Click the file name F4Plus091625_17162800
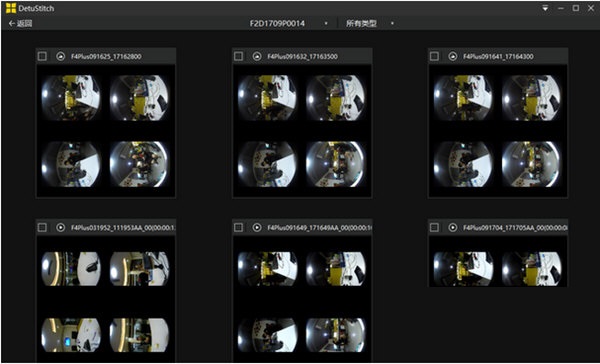The image size is (600, 364). (106, 57)
